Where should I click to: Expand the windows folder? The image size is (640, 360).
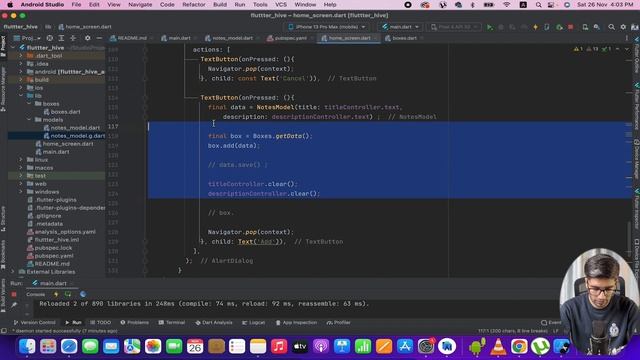pyautogui.click(x=21, y=191)
